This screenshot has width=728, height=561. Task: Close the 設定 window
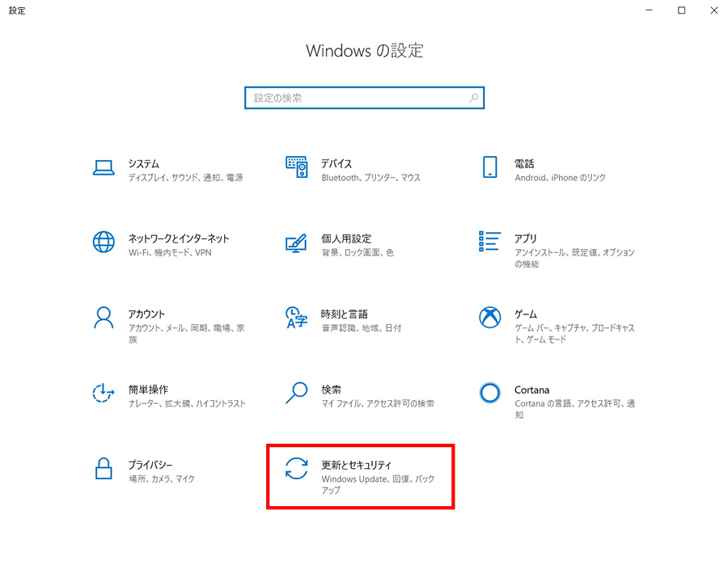tap(714, 11)
